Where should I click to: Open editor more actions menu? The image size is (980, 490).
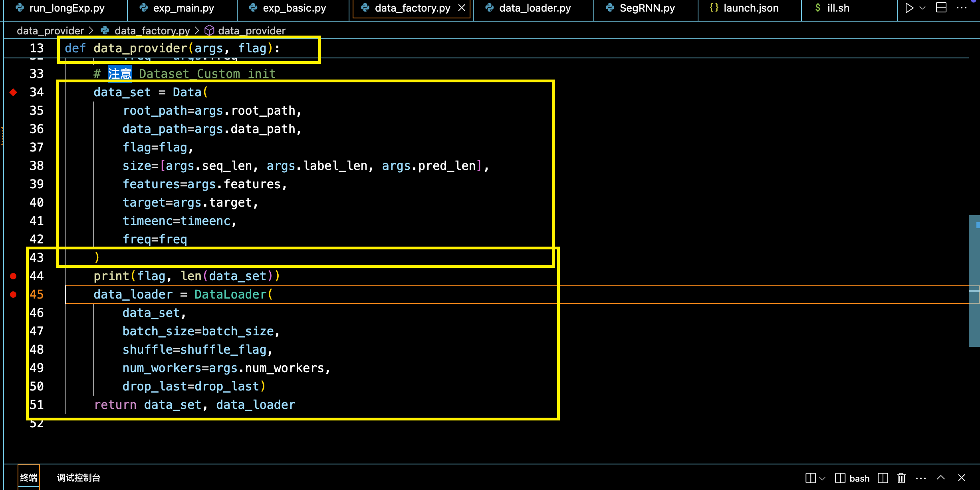[962, 8]
